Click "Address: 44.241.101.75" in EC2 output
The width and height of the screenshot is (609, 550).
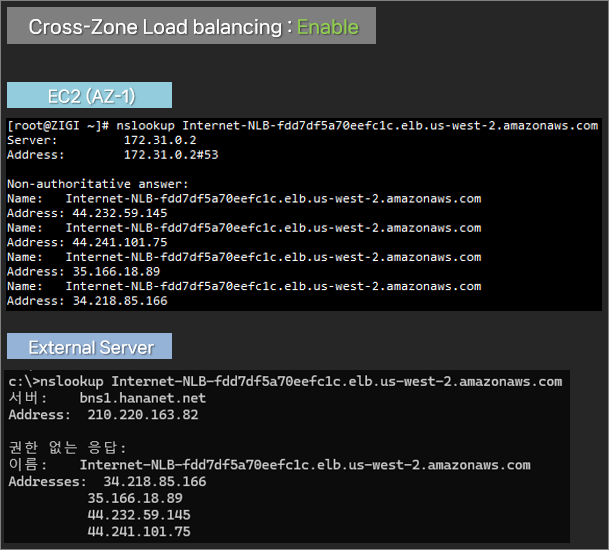87,242
